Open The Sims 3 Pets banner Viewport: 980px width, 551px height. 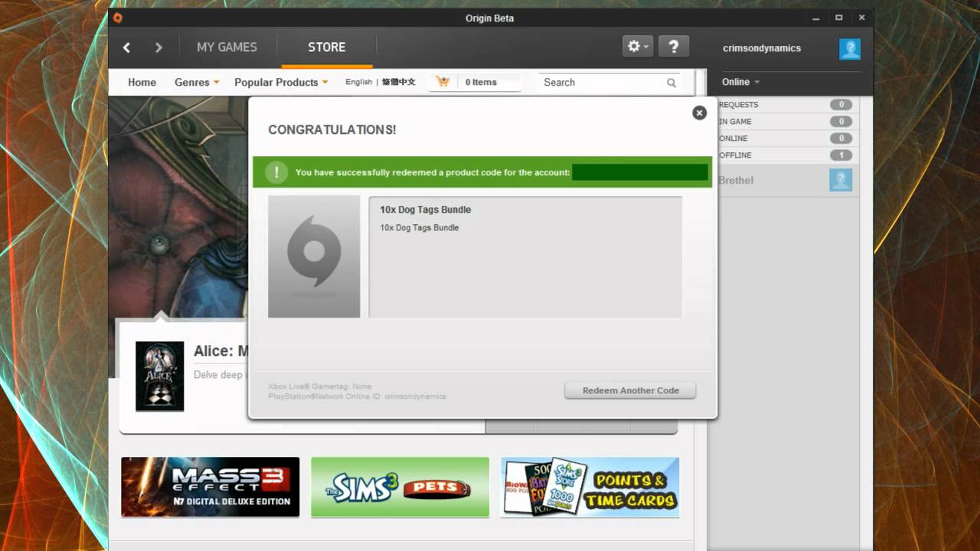(400, 487)
